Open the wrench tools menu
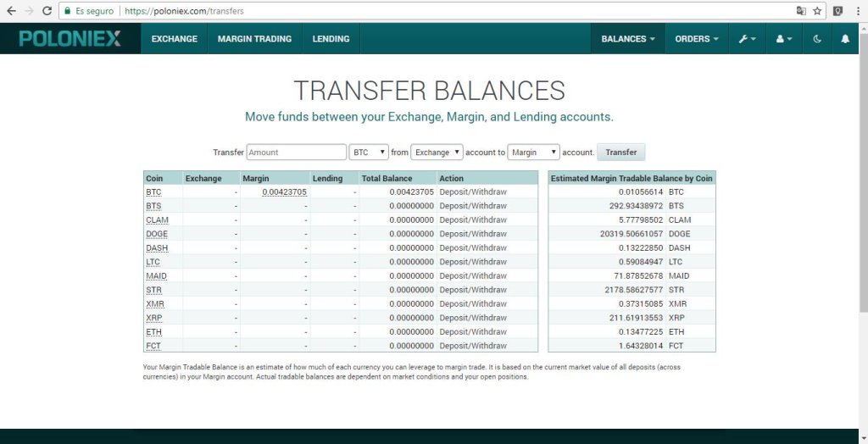868x444 pixels. tap(747, 39)
